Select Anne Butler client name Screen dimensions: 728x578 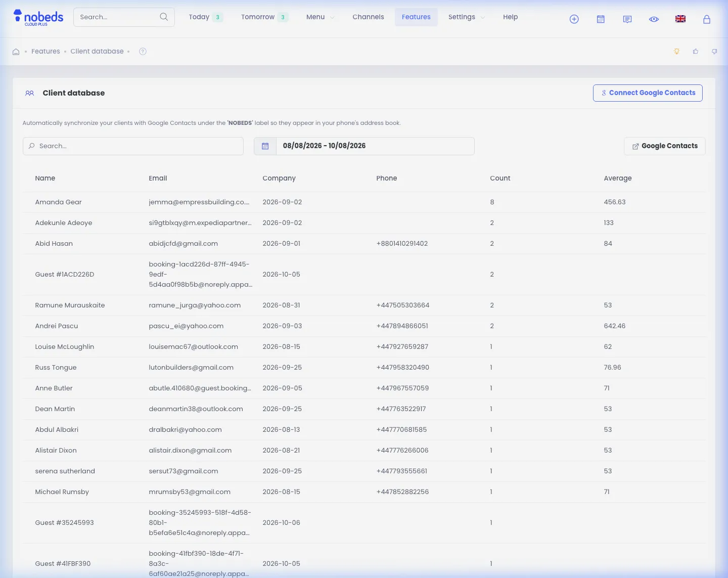click(54, 388)
